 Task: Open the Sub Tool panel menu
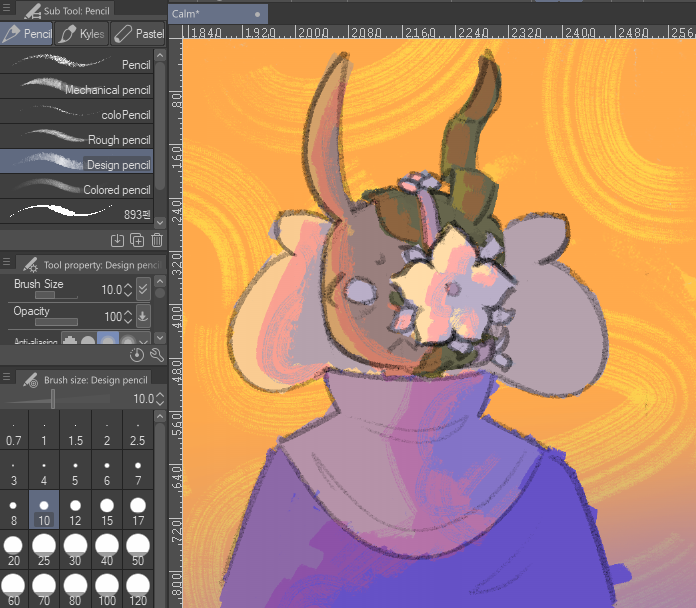pyautogui.click(x=6, y=8)
